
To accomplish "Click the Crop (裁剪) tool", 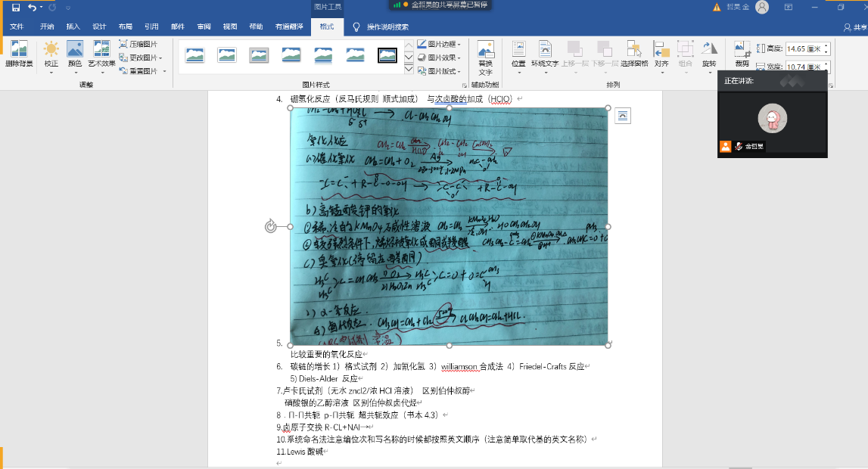I will click(x=742, y=51).
